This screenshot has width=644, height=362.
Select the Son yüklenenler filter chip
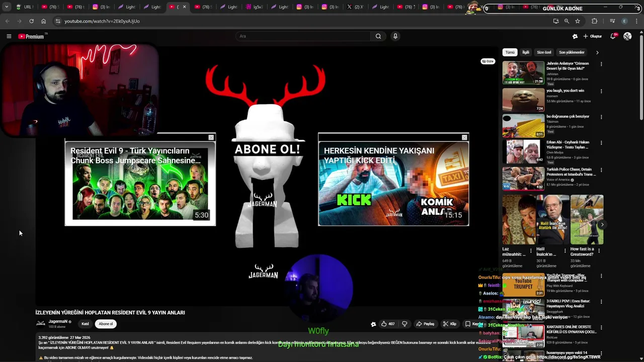pos(572,52)
